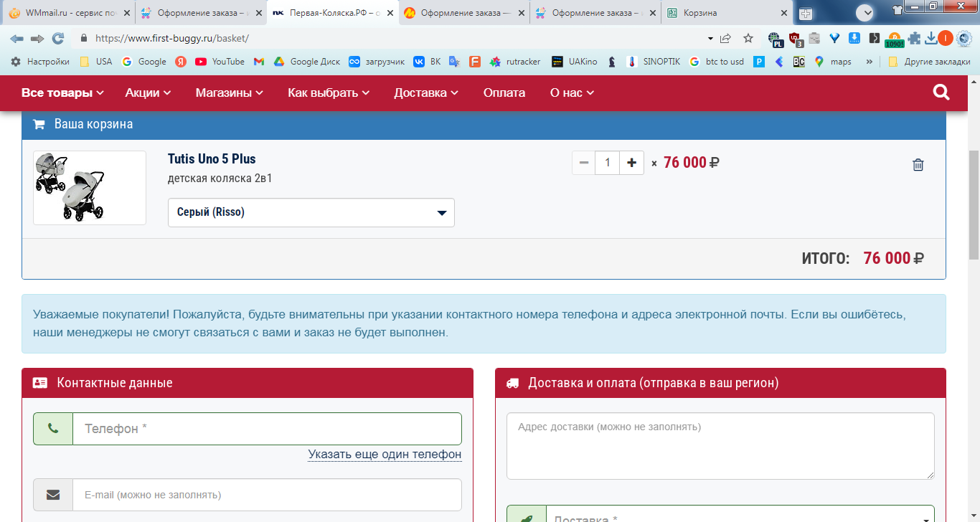Open the tab search chevron button

[x=865, y=12]
